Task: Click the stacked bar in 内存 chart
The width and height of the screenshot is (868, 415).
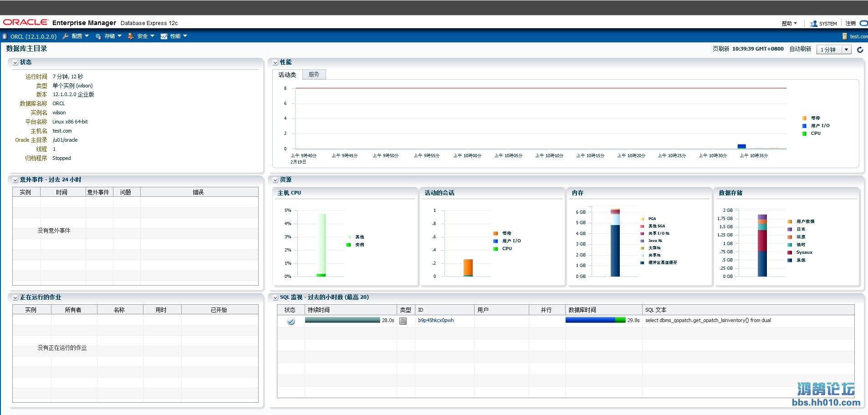Action: click(x=615, y=242)
